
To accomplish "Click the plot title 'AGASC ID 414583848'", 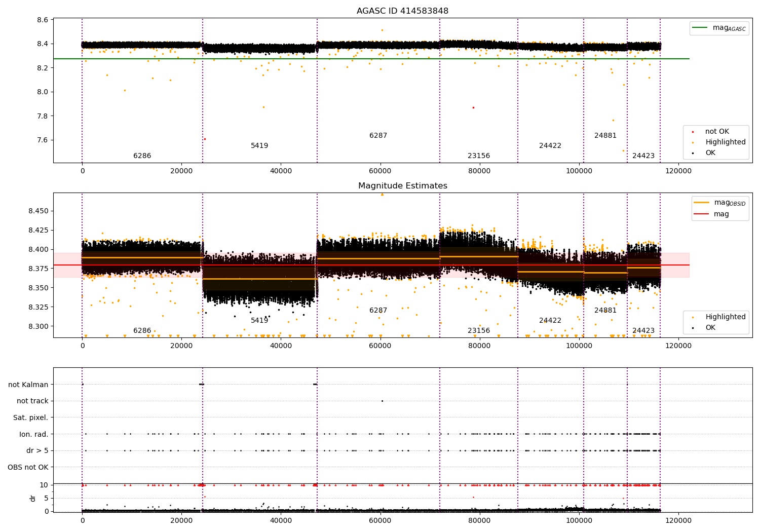I will coord(402,11).
